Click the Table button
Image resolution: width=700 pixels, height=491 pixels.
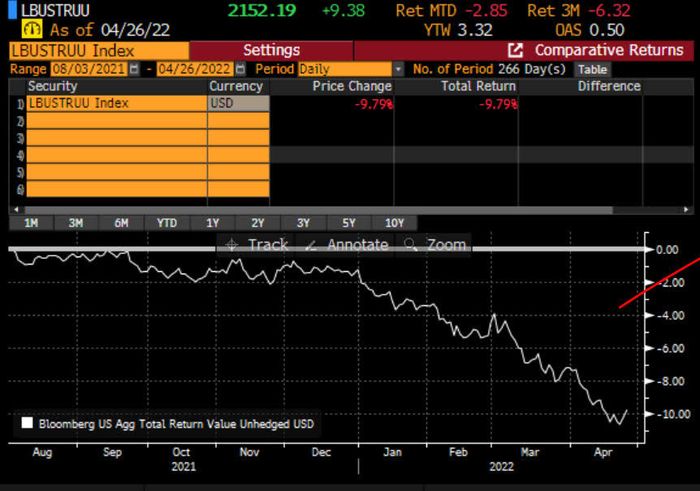pyautogui.click(x=592, y=70)
